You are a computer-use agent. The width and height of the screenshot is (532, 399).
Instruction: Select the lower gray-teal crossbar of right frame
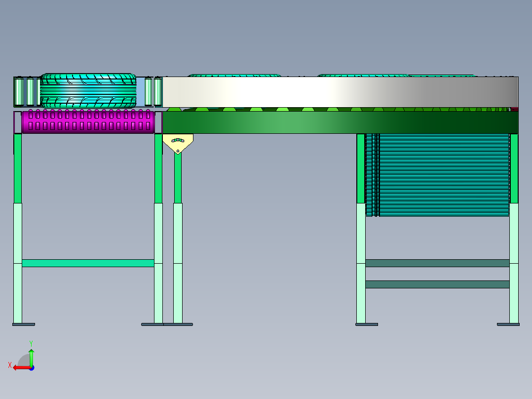click(x=437, y=284)
